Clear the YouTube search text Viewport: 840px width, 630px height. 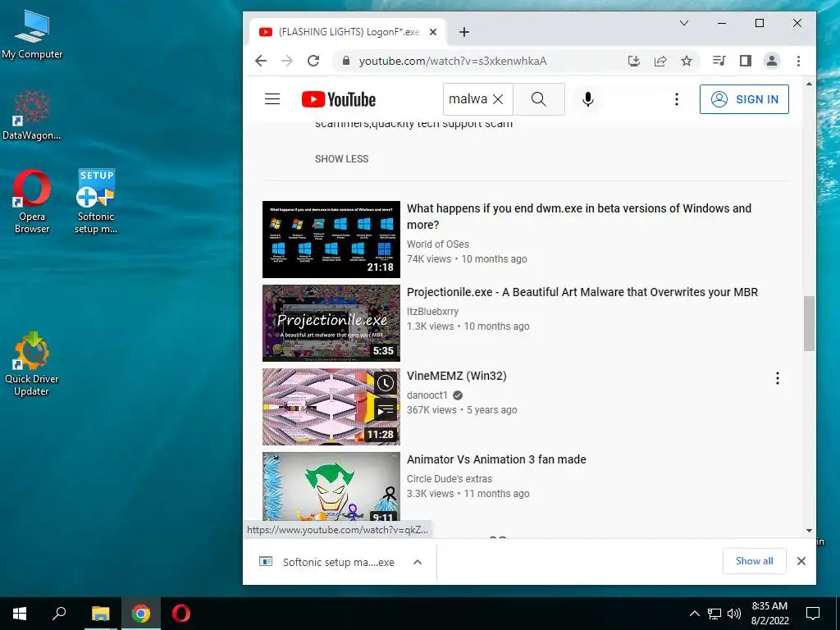point(498,99)
